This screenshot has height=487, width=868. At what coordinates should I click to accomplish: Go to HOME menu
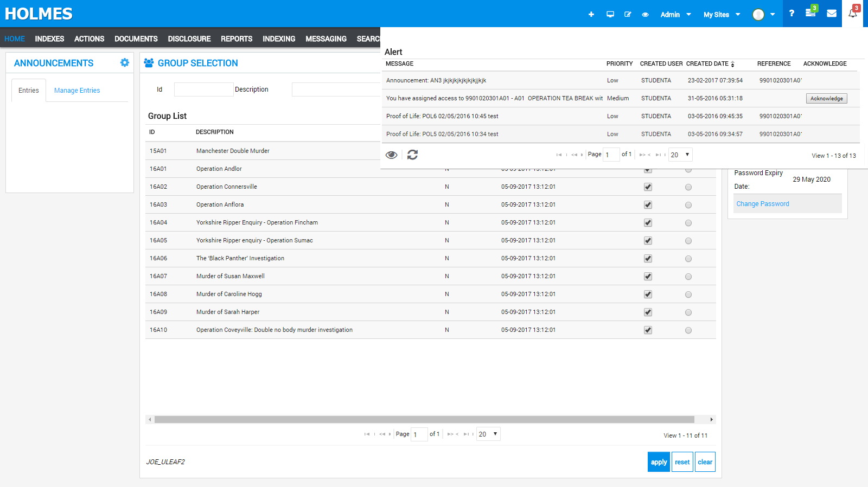click(15, 39)
